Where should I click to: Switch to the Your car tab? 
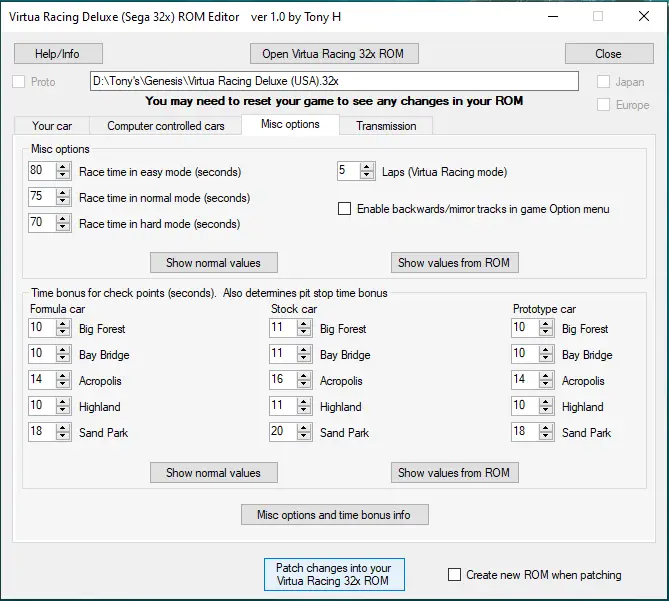52,126
